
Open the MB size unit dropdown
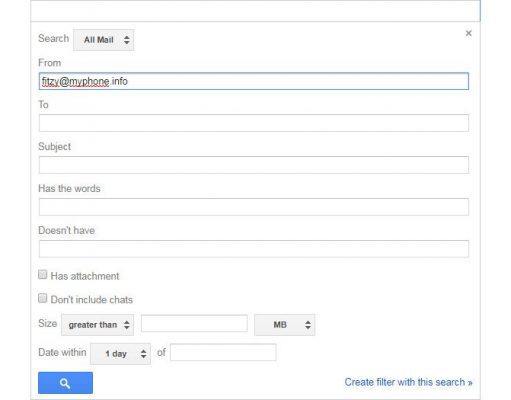tap(285, 325)
